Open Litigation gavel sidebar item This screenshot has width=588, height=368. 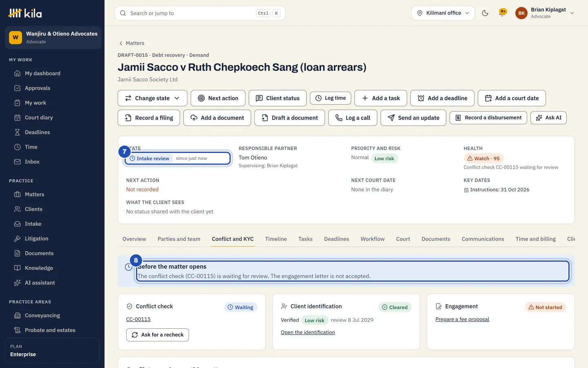pyautogui.click(x=52, y=238)
